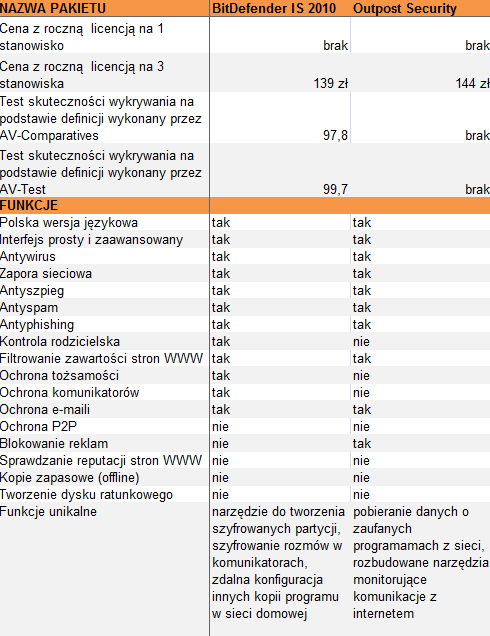Select the Ochrona komunikatorów label

[69, 393]
